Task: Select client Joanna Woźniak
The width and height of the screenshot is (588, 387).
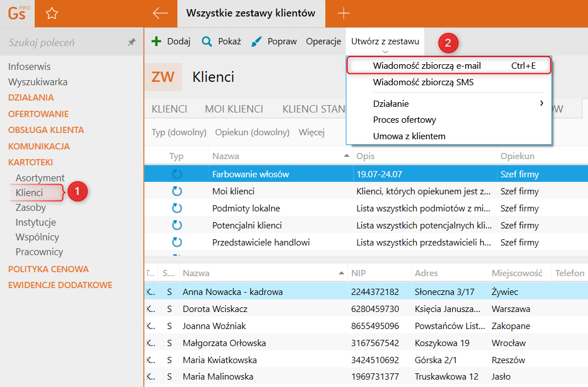Action: (366, 326)
